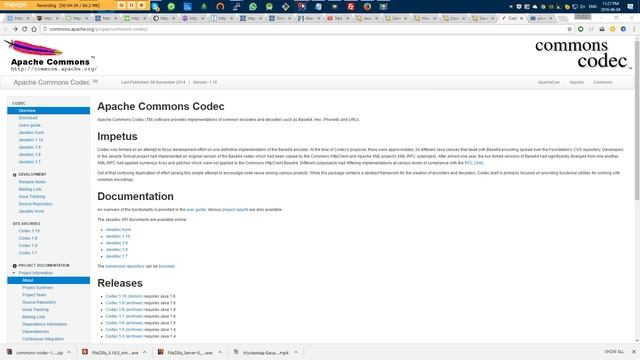Open the project reports link
The width and height of the screenshot is (640, 360).
coord(235,210)
